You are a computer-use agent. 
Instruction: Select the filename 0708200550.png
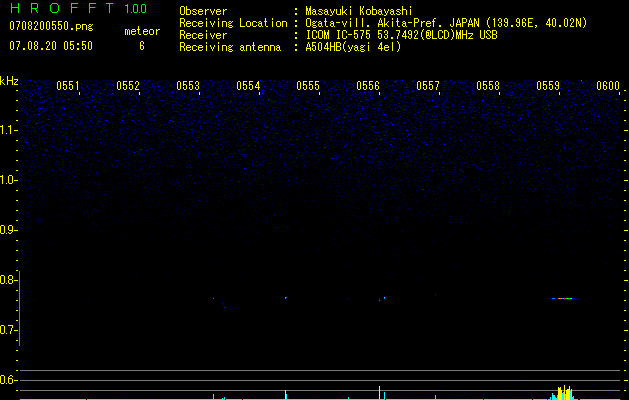51,26
